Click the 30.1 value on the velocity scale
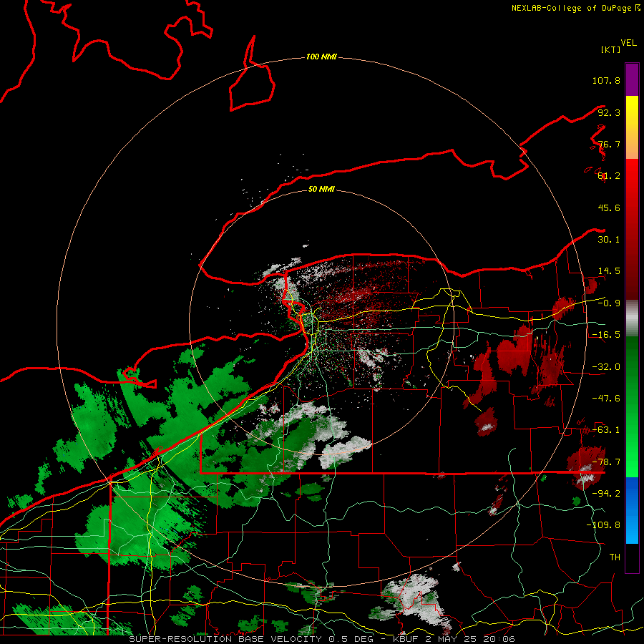The width and height of the screenshot is (644, 644). click(x=609, y=240)
